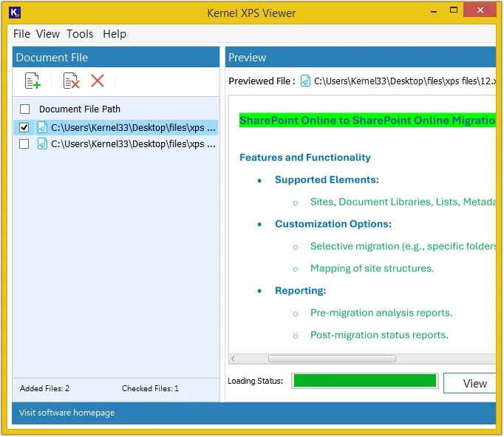Click the previewed file path text
This screenshot has height=437, width=504.
pyautogui.click(x=405, y=81)
